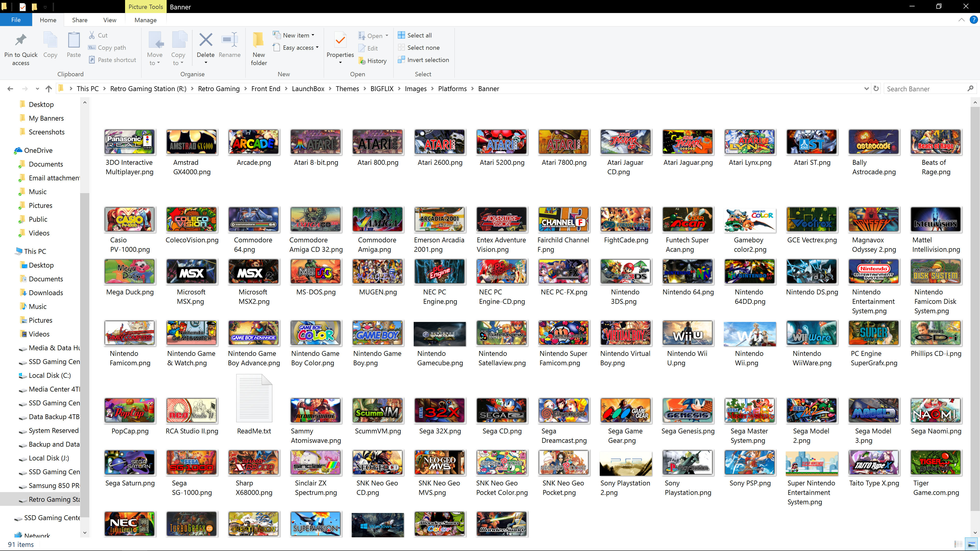Navigate to Platforms in breadcrumb
This screenshot has width=980, height=551.
pyautogui.click(x=452, y=89)
